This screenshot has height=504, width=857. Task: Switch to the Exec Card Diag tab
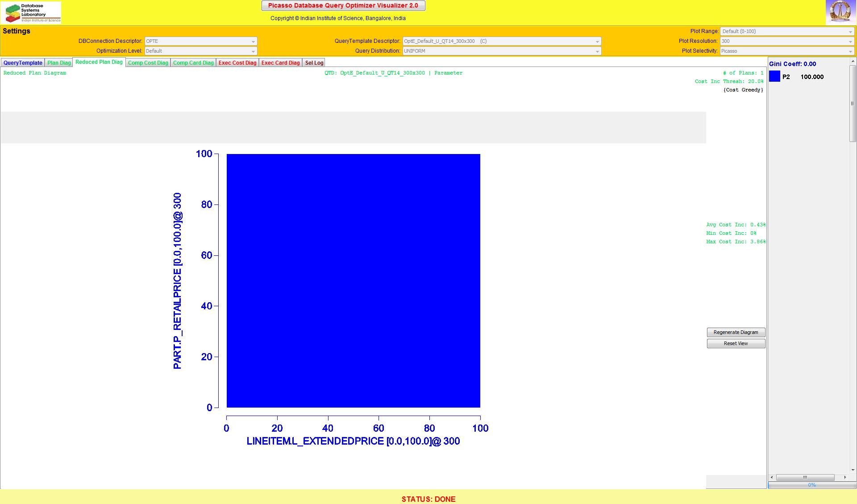click(280, 63)
